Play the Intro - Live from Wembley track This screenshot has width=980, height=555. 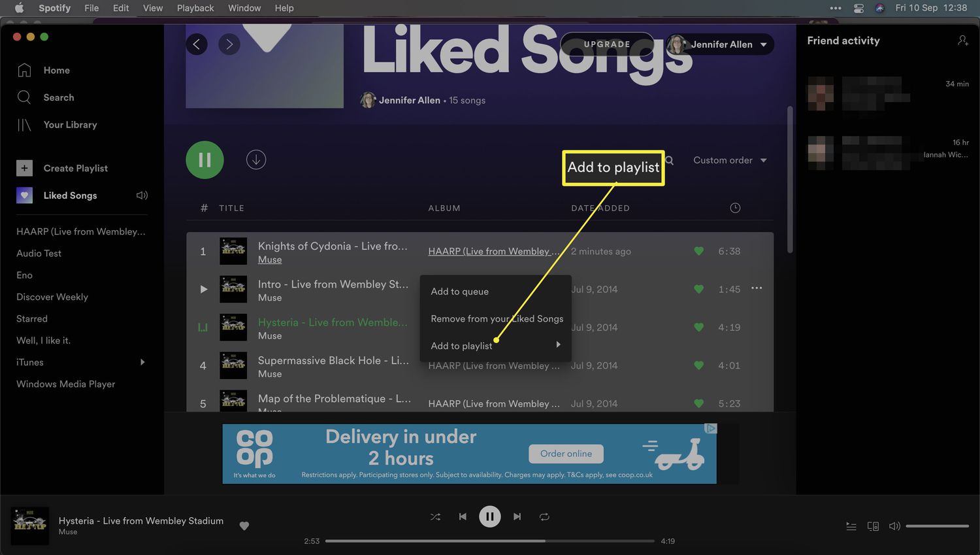(204, 289)
